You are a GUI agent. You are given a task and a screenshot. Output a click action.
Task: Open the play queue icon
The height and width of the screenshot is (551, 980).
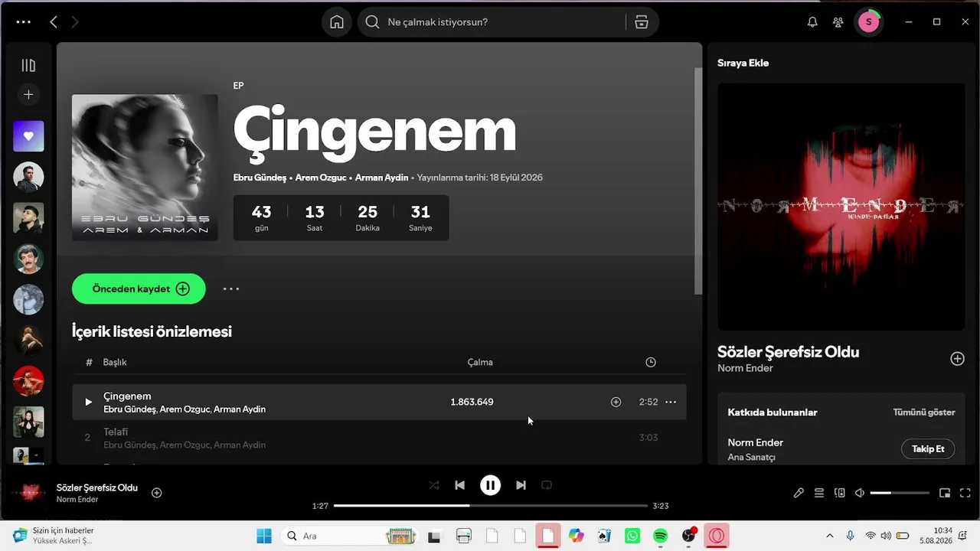coord(819,494)
